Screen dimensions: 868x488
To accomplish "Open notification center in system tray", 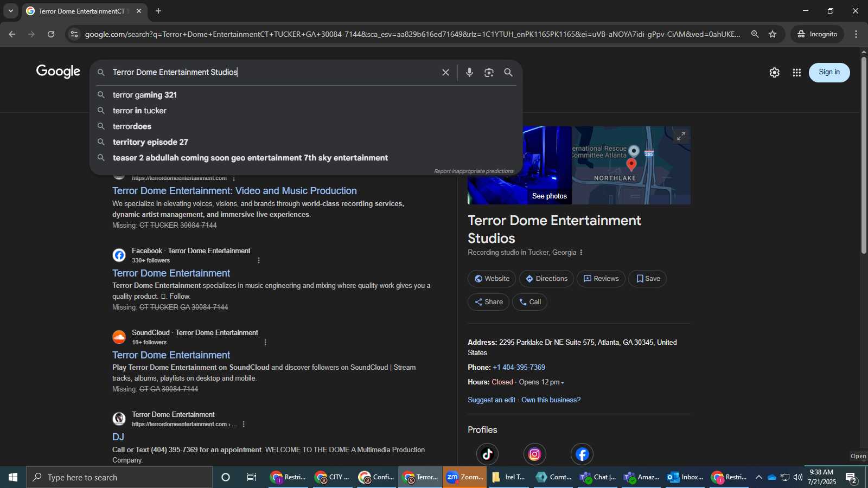I will [851, 478].
